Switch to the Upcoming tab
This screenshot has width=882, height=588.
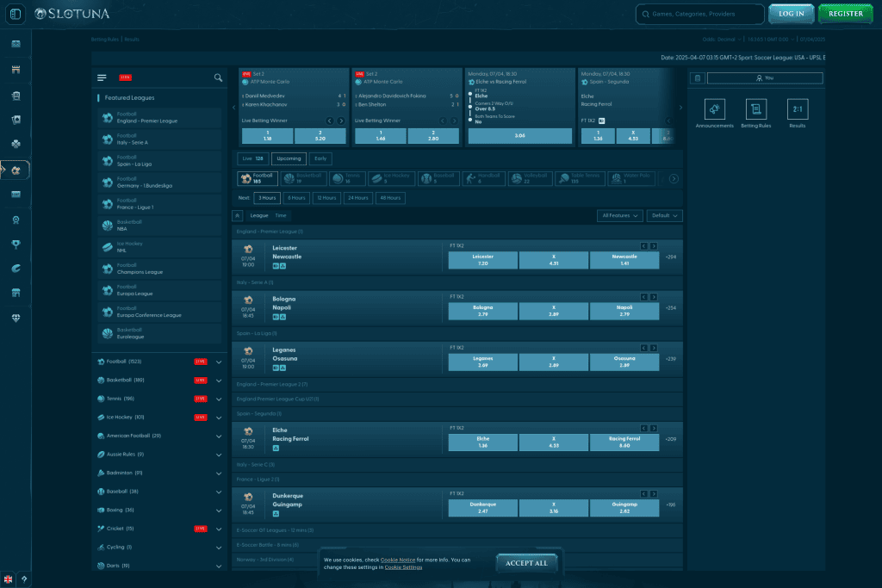coord(289,159)
